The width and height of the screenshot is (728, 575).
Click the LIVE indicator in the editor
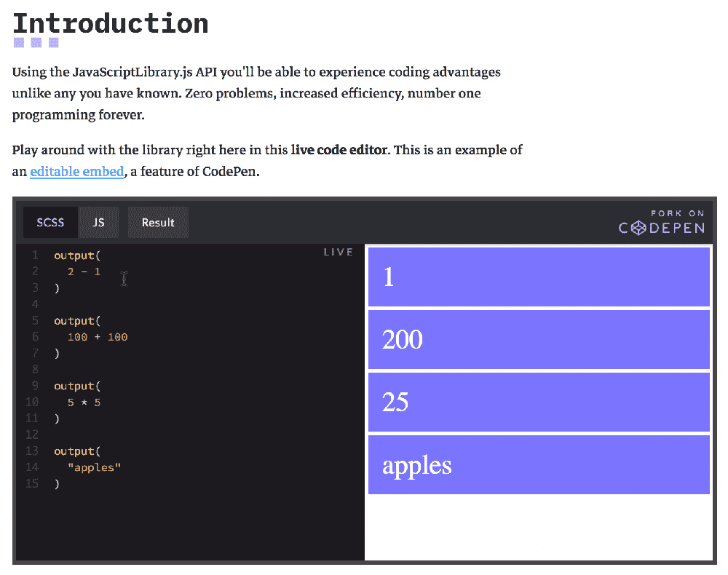[338, 251]
